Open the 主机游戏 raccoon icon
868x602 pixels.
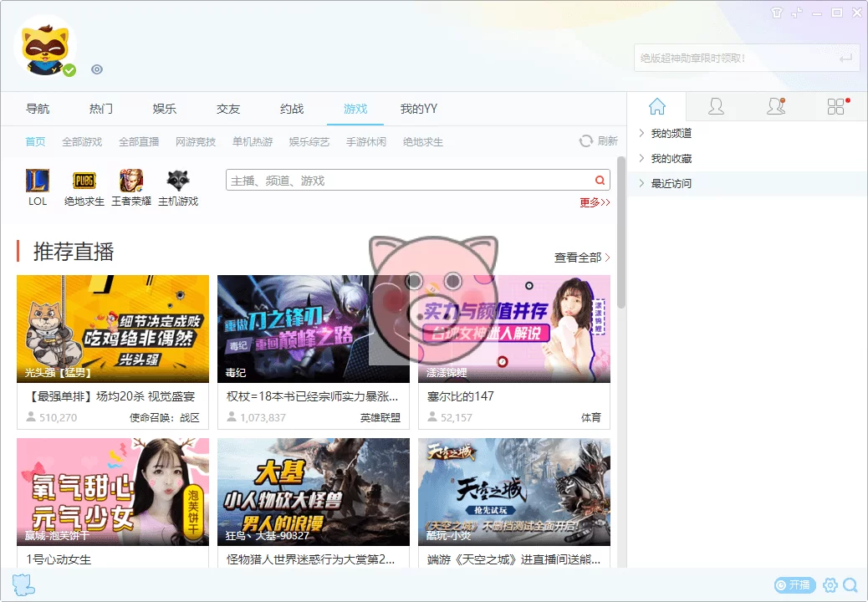pyautogui.click(x=177, y=181)
